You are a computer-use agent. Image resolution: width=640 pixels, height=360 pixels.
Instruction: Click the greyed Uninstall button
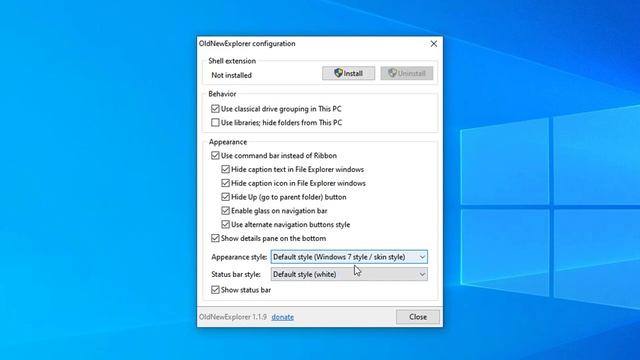click(407, 73)
